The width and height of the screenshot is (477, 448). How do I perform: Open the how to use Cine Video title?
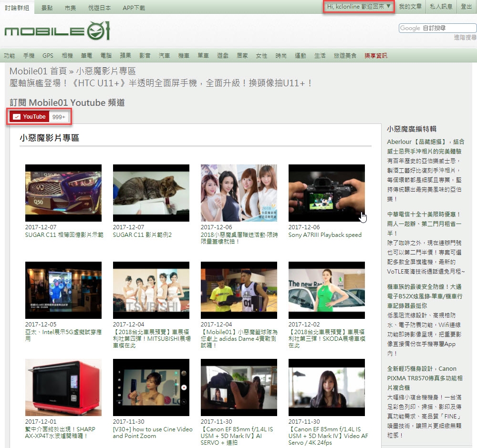tap(153, 432)
